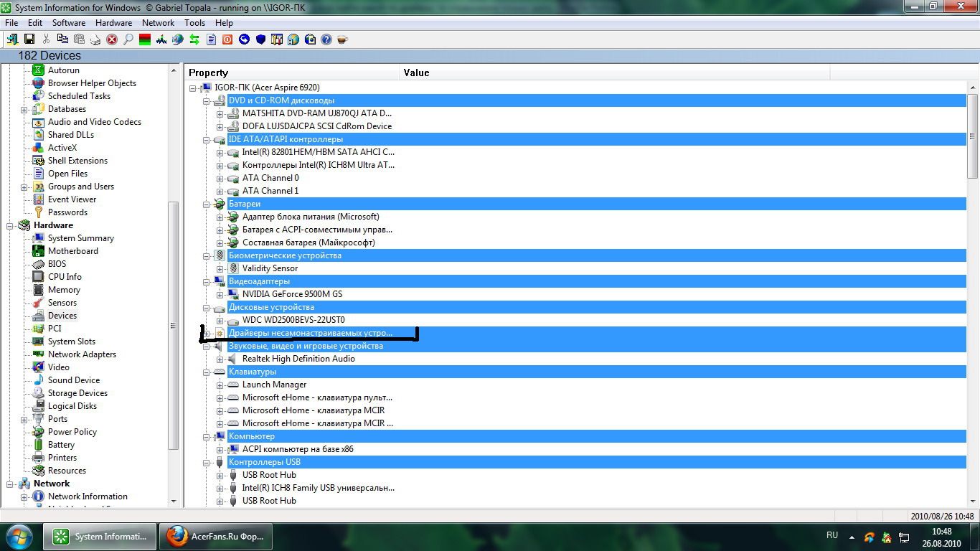Open the Hardware menu
The image size is (980, 551).
tap(113, 23)
